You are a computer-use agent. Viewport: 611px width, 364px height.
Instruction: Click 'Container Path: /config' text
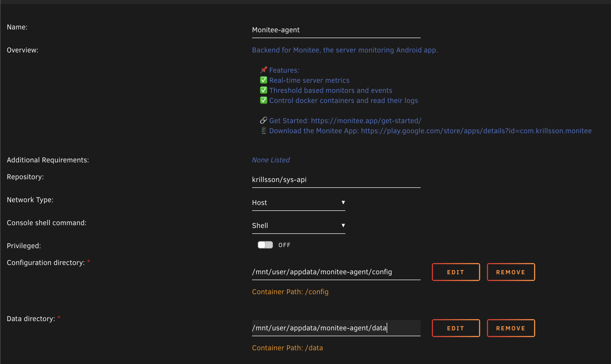click(290, 292)
